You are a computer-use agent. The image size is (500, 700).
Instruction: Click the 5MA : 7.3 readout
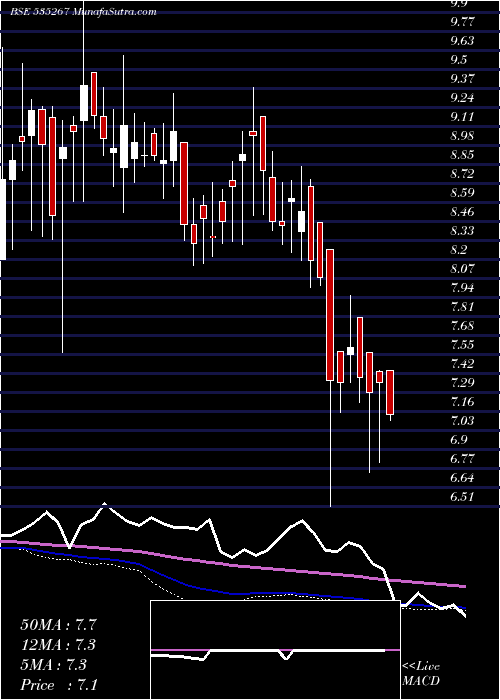[x=54, y=665]
